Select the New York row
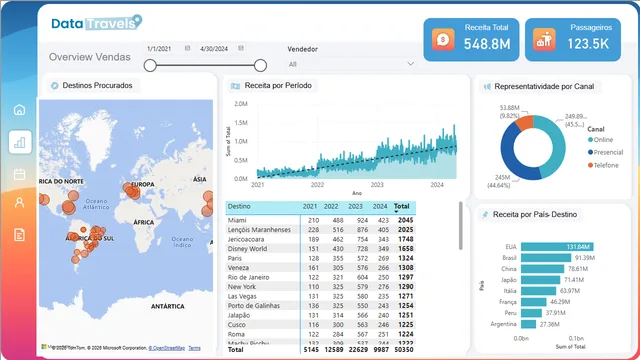This screenshot has width=640, height=360. [321, 287]
